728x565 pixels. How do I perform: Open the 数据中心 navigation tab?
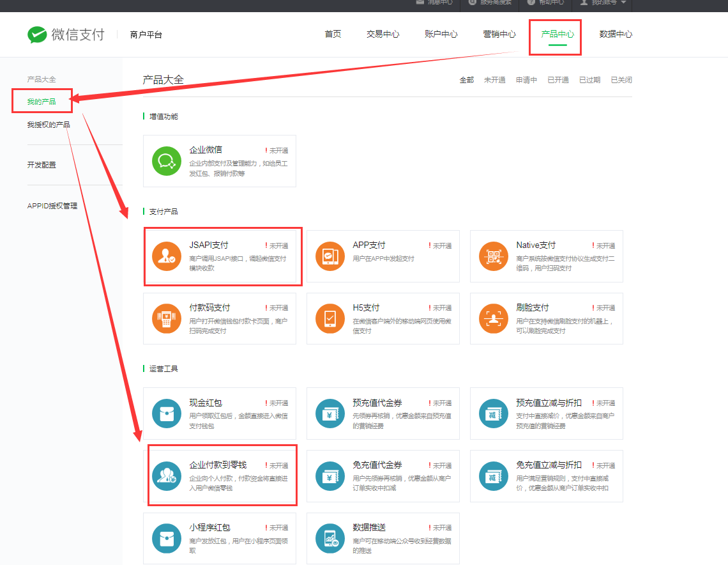(616, 34)
